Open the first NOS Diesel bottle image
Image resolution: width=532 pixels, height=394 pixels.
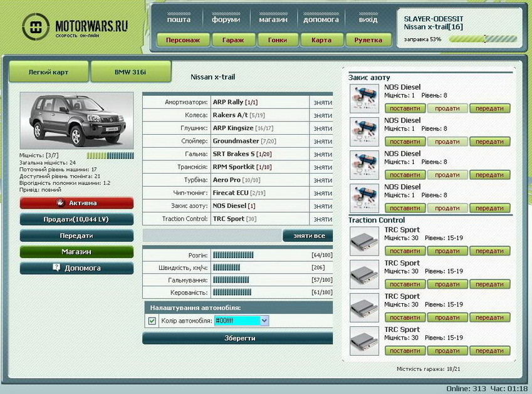coord(364,99)
